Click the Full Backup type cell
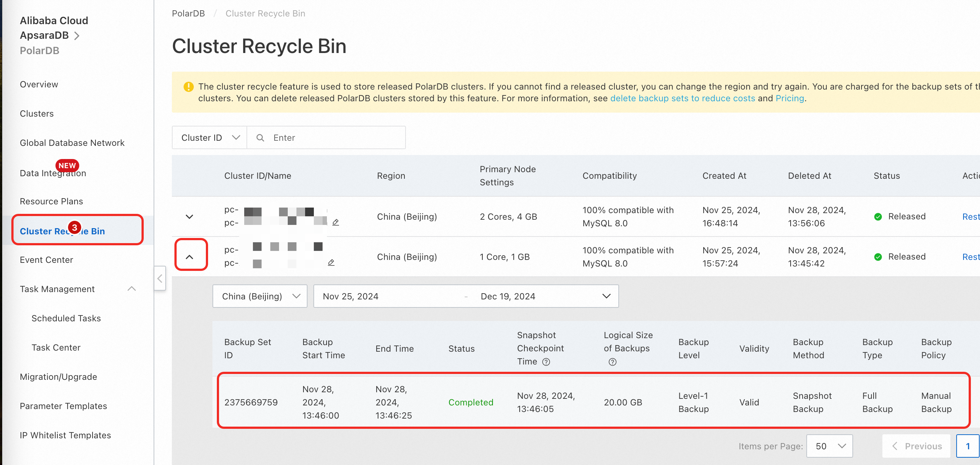 [877, 402]
